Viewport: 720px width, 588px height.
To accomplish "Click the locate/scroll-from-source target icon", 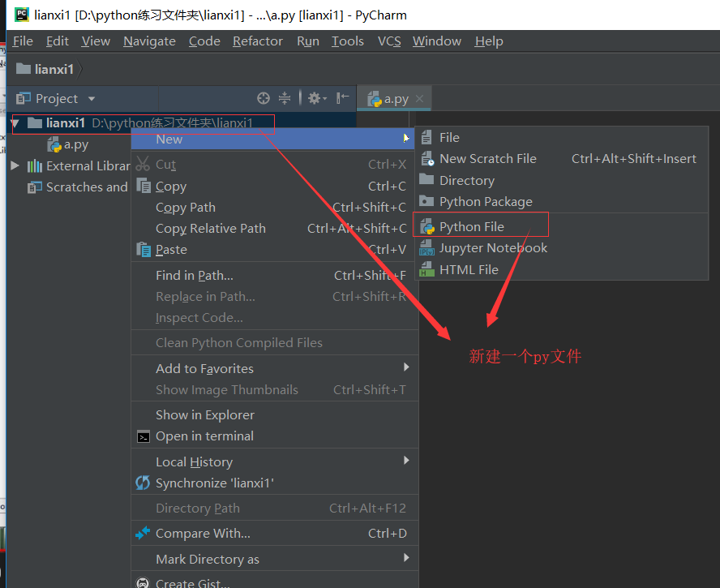I will (264, 98).
